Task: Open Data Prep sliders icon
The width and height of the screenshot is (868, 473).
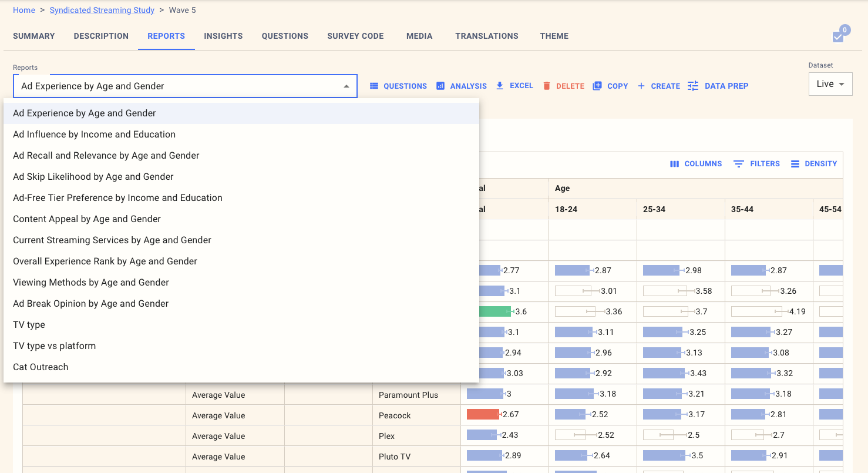Action: 693,86
